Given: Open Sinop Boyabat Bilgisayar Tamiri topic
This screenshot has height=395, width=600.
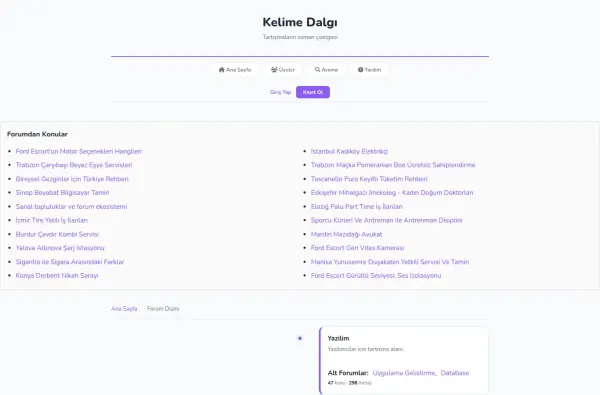Looking at the screenshot, I should click(x=62, y=193).
